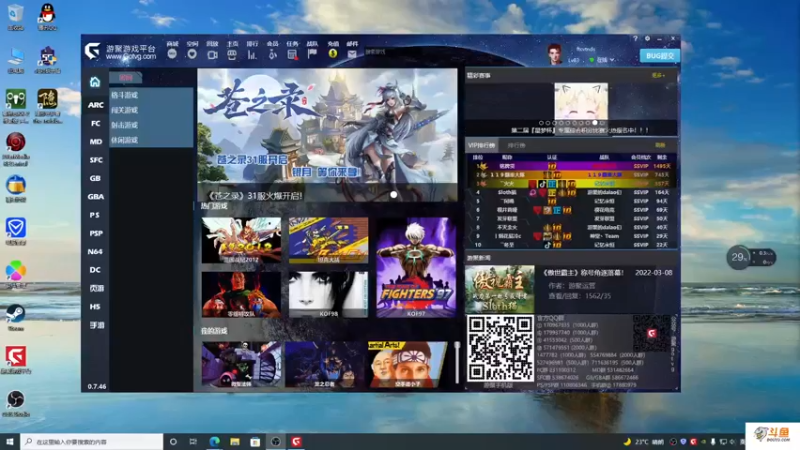Select the HS platform in sidebar
This screenshot has width=800, height=450.
95,307
